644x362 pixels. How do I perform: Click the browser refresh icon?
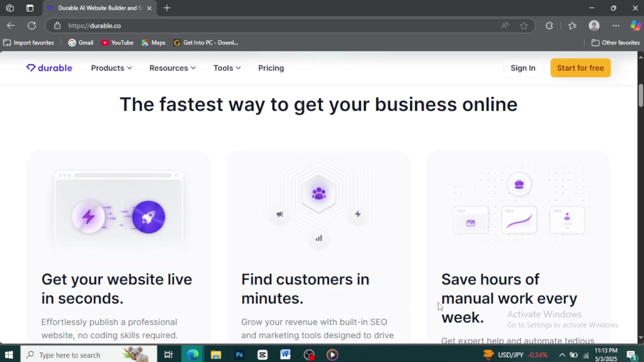click(32, 26)
